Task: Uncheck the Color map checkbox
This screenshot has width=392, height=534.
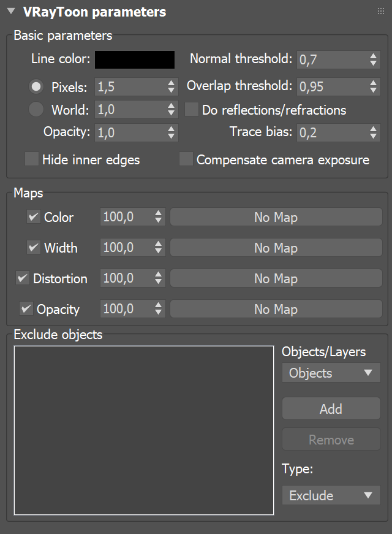Action: 33,217
